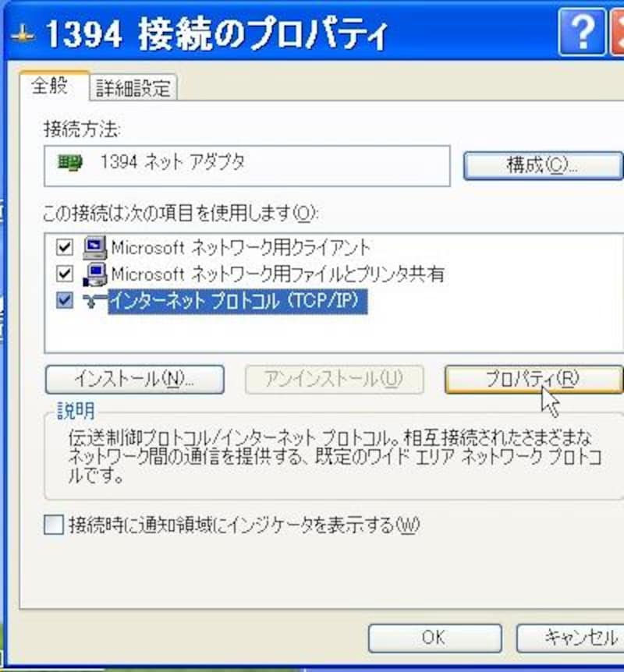Click the 説明 group heading
Image resolution: width=624 pixels, height=672 pixels.
pos(76,411)
